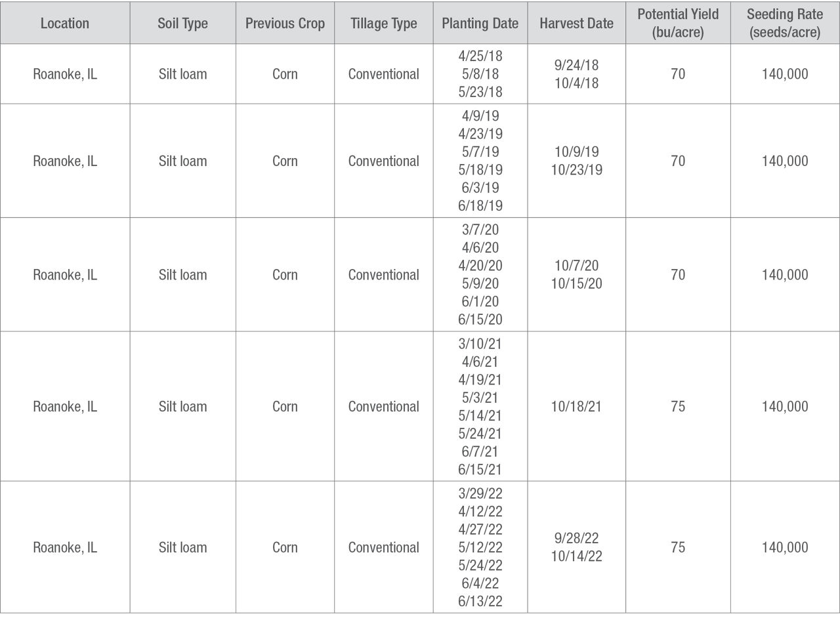
Task: Select the 10/23/19 harvest date
Action: click(x=576, y=170)
